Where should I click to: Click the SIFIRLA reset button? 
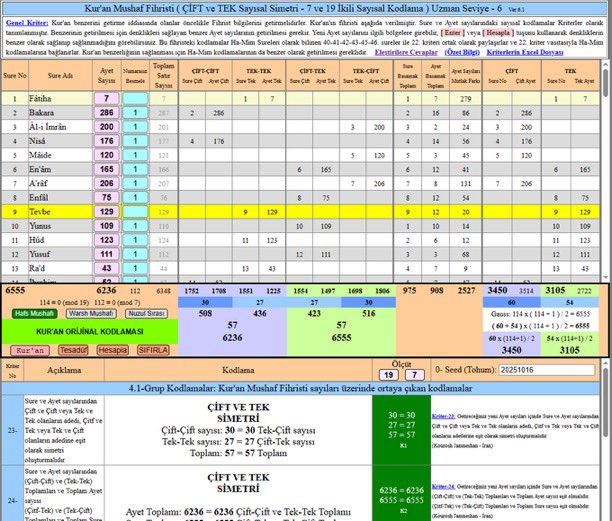coord(153,350)
